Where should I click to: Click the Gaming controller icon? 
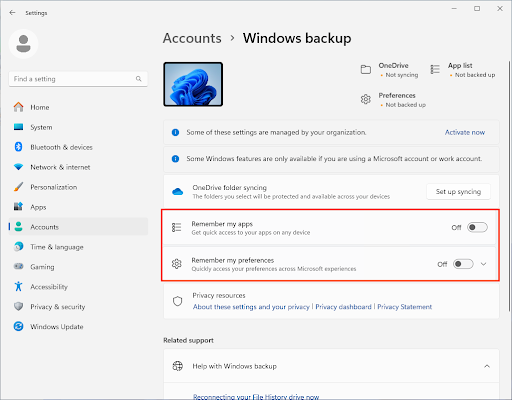pos(19,266)
